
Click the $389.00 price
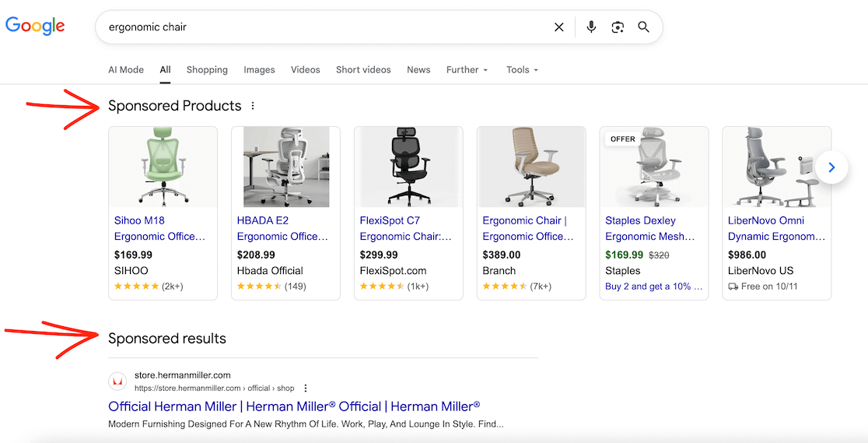click(x=502, y=255)
